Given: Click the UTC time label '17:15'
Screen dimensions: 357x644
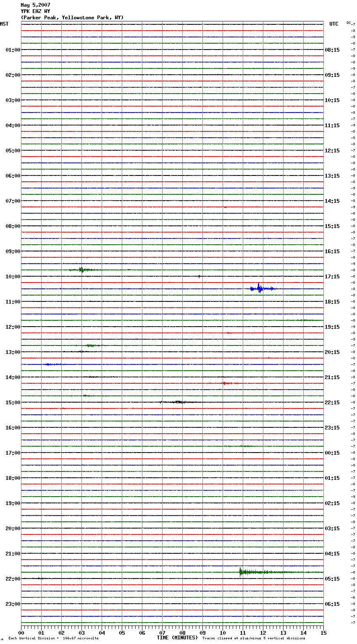Looking at the screenshot, I should click(332, 277).
